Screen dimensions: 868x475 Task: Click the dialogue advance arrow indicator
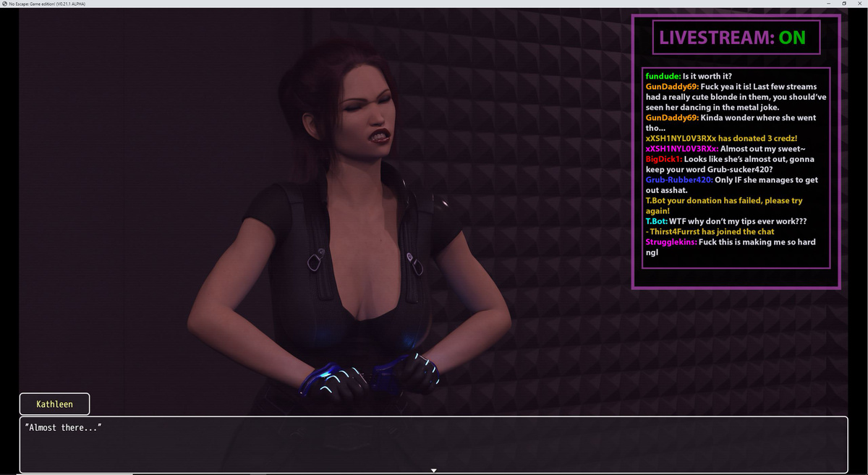click(433, 471)
